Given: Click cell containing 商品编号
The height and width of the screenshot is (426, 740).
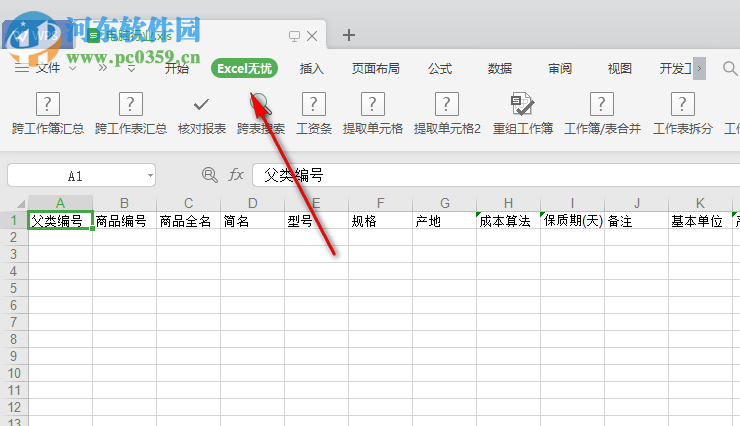Looking at the screenshot, I should tap(125, 220).
